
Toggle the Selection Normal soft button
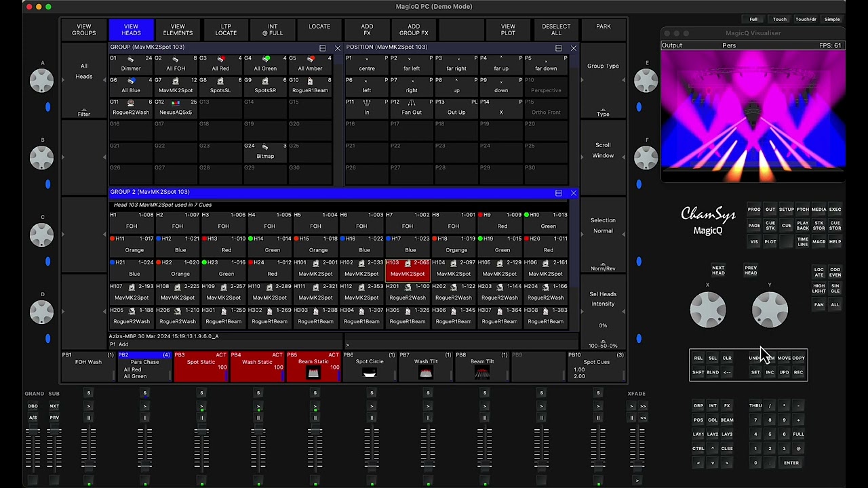pyautogui.click(x=603, y=226)
